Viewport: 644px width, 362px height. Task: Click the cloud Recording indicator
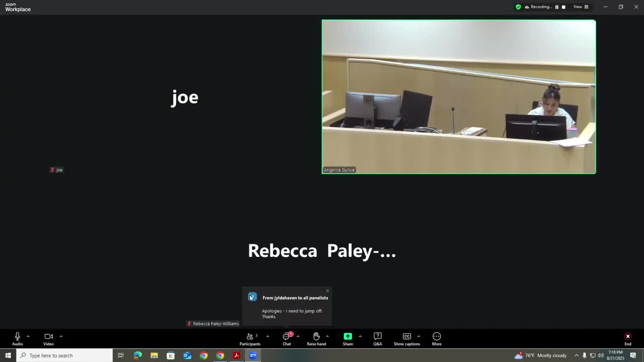pyautogui.click(x=538, y=7)
